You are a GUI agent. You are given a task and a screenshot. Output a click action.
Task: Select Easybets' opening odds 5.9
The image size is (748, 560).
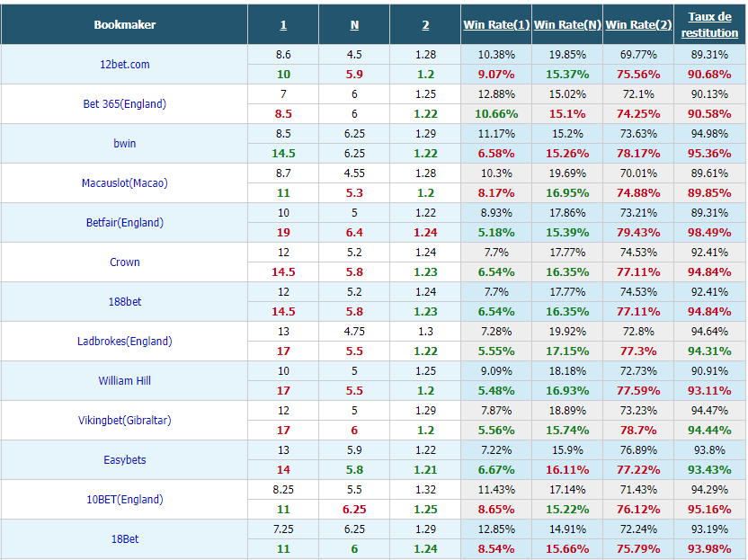tap(354, 450)
